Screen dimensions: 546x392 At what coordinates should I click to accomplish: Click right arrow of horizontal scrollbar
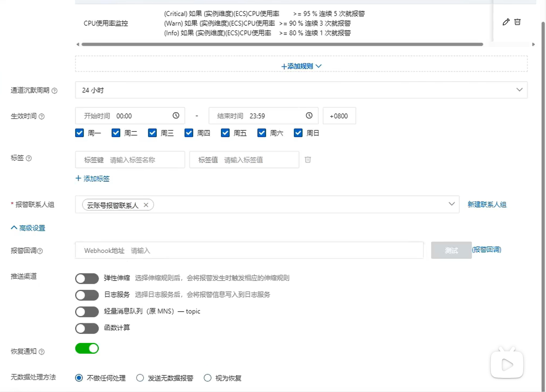click(x=533, y=44)
